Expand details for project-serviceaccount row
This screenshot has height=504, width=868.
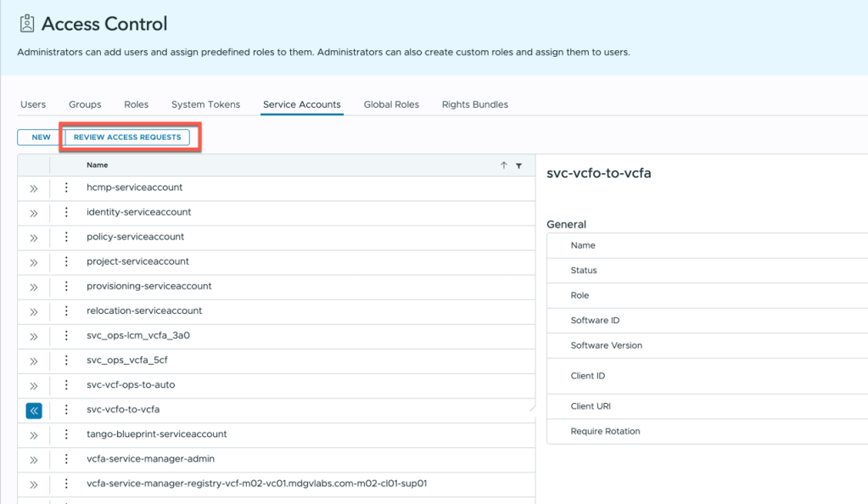34,262
